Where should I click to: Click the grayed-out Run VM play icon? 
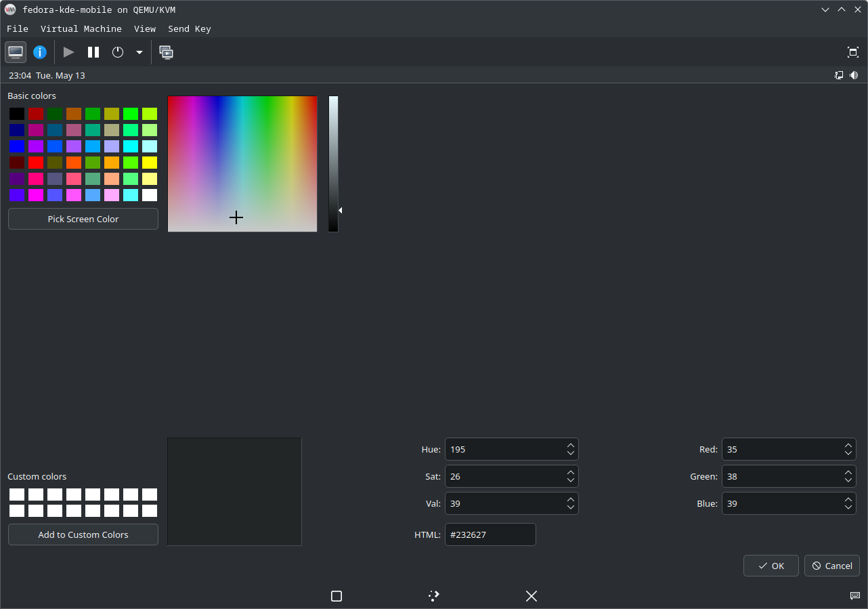pos(68,52)
